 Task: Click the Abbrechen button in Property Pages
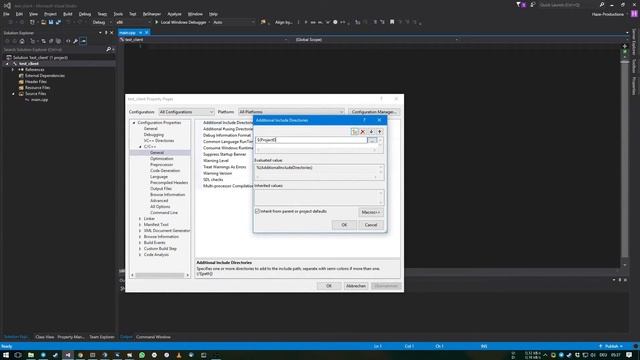pos(356,286)
